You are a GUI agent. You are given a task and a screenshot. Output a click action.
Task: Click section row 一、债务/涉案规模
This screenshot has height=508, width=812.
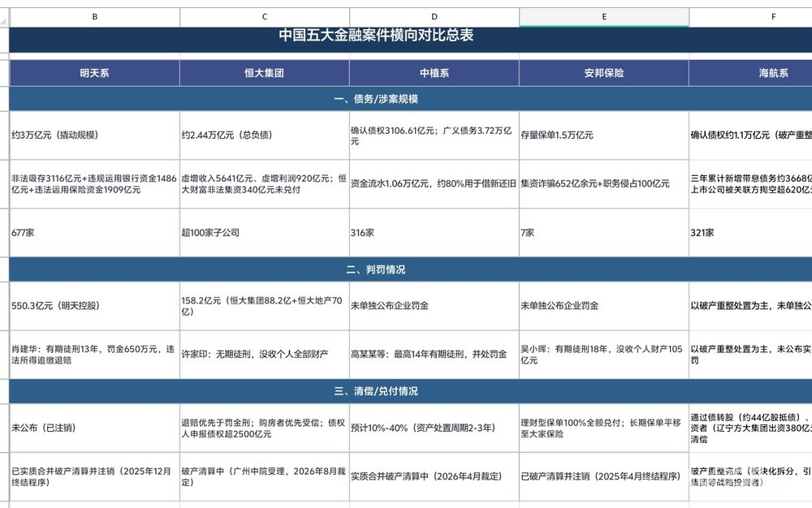(x=411, y=99)
